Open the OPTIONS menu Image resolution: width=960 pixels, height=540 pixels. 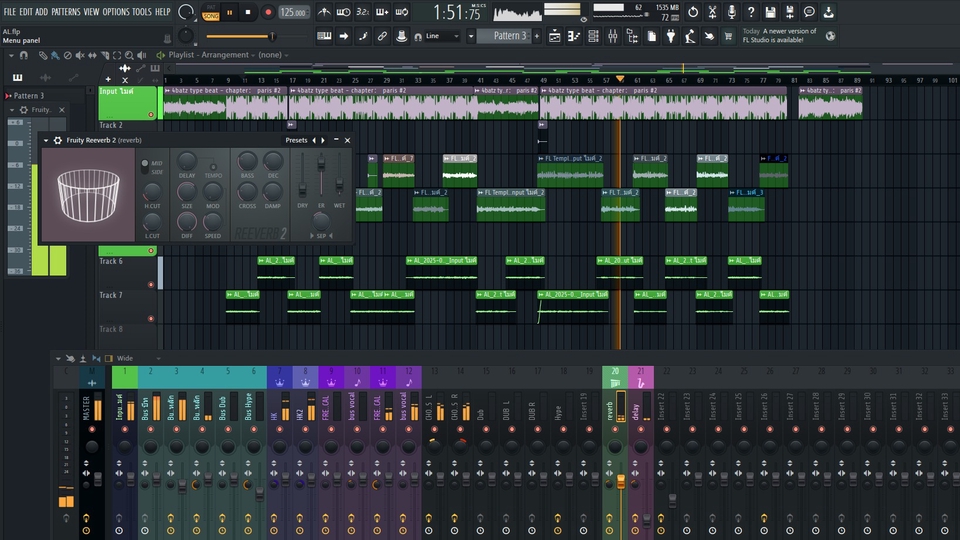(116, 12)
